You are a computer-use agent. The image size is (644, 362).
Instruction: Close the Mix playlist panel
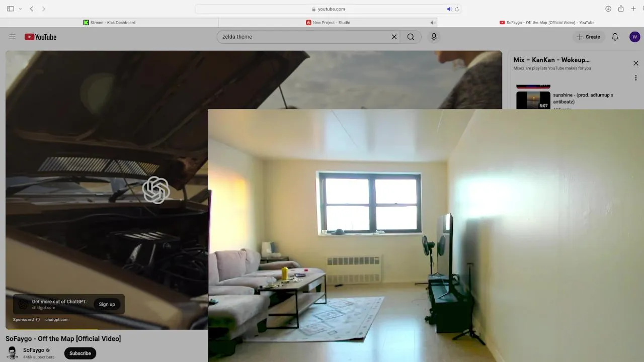pyautogui.click(x=635, y=63)
